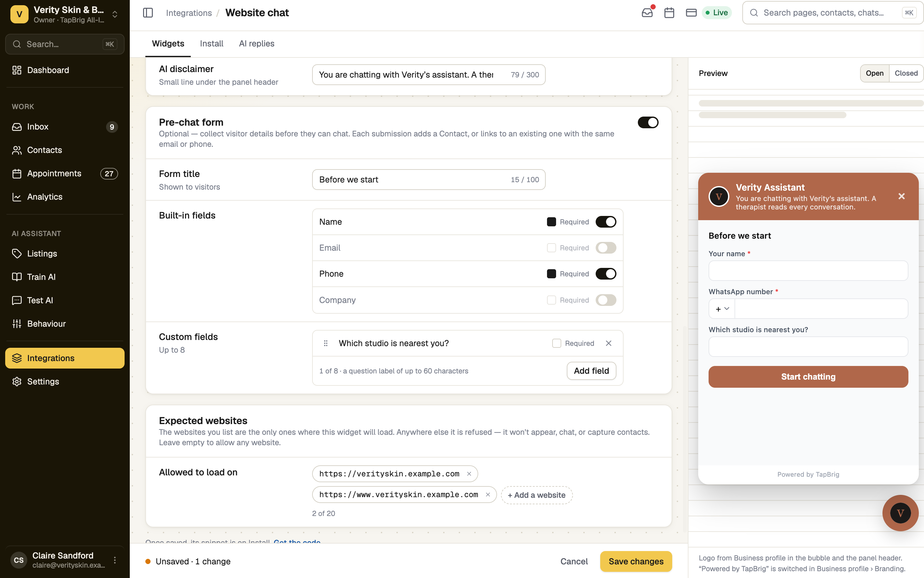Click the custom field label 'Which studio is nearest you?'
The image size is (924, 578).
click(x=394, y=343)
